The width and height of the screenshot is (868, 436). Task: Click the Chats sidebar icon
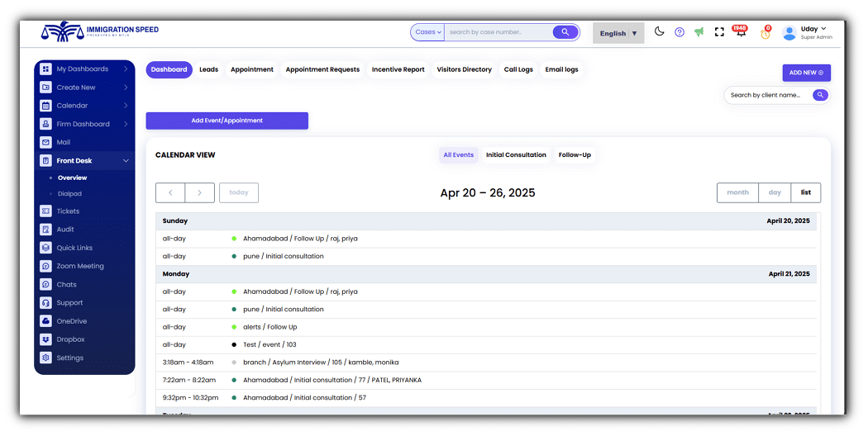46,284
